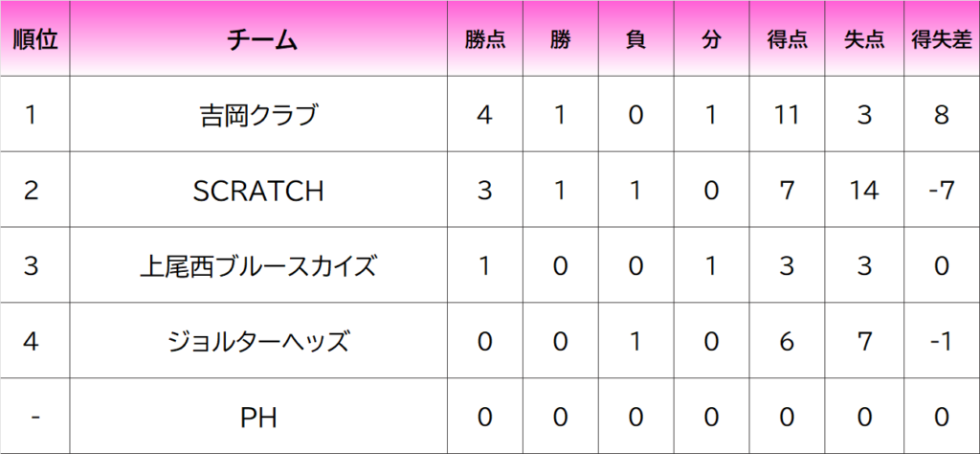The height and width of the screenshot is (454, 980).
Task: Click the 順位 column header
Action: [35, 40]
